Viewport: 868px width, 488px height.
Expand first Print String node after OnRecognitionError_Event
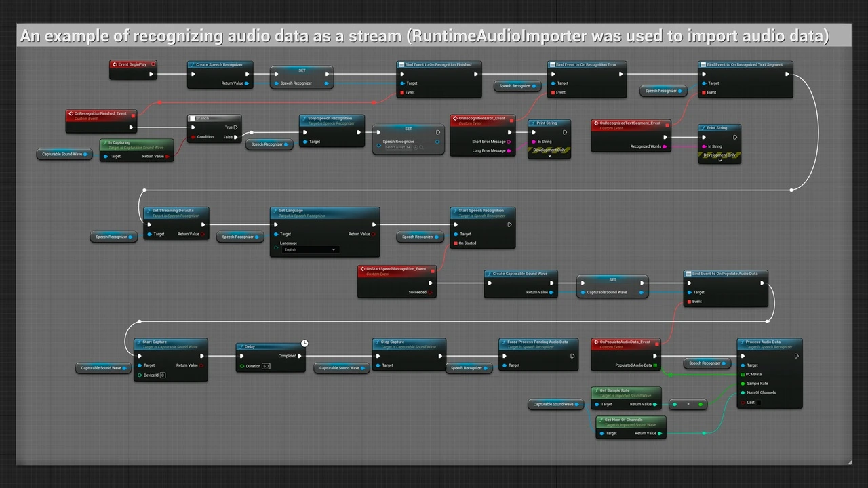tap(549, 156)
